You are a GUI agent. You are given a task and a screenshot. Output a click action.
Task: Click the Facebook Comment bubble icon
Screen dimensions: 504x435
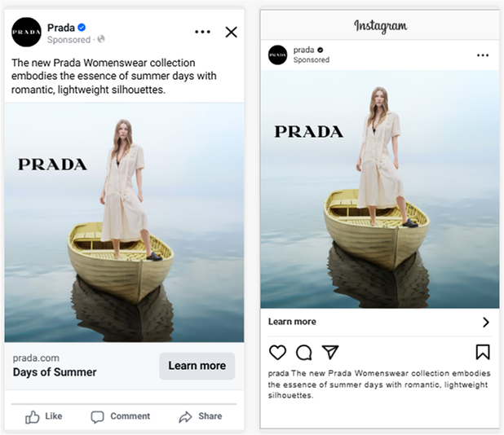[97, 417]
